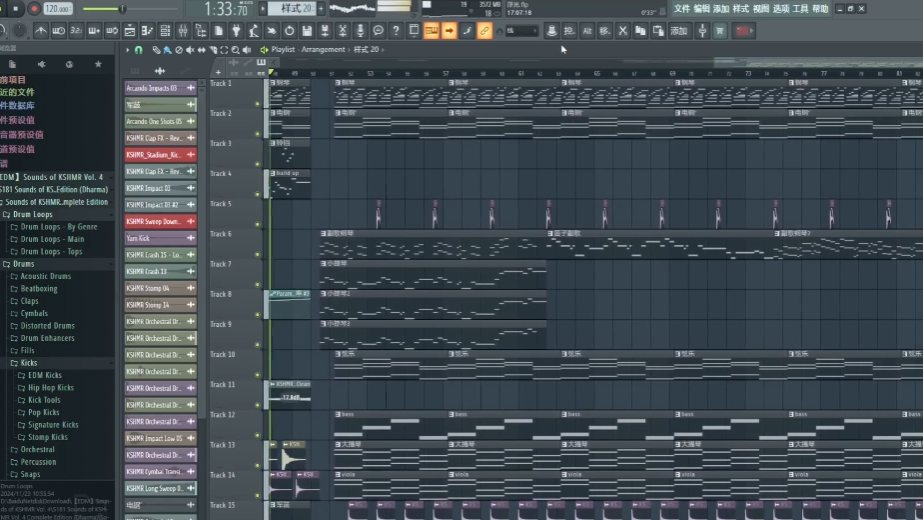923x520 pixels.
Task: Click the record button in transport
Action: click(x=34, y=9)
